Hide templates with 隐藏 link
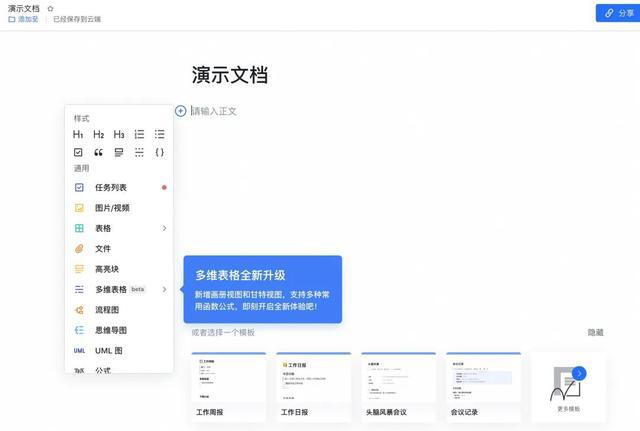The height and width of the screenshot is (431, 640). (596, 333)
